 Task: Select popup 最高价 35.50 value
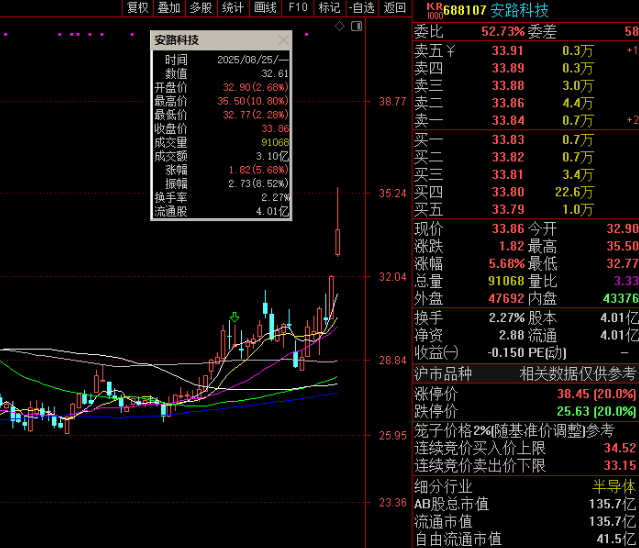click(x=253, y=101)
